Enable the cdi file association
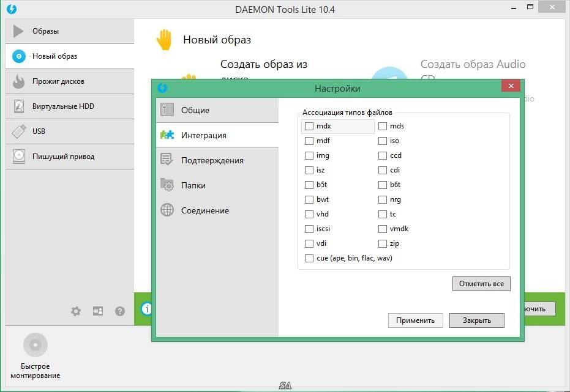Image resolution: width=570 pixels, height=392 pixels. click(x=383, y=170)
